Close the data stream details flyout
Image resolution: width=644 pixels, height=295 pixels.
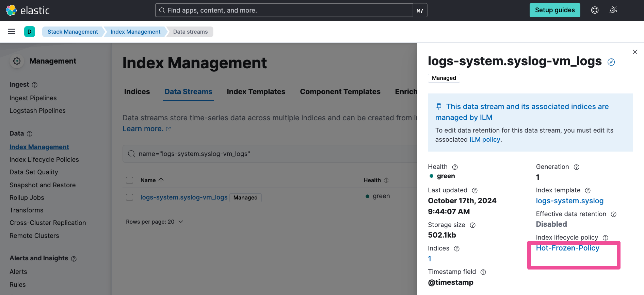click(635, 52)
